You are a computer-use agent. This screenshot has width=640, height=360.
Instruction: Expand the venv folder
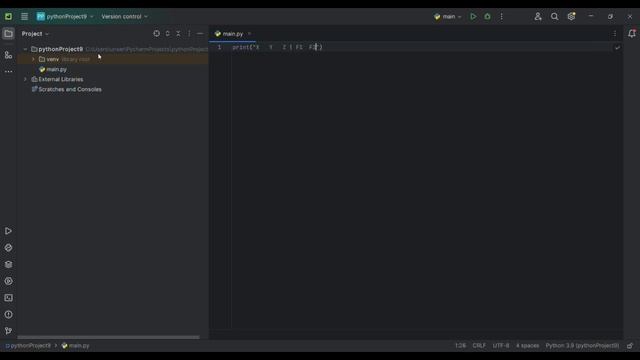33,59
